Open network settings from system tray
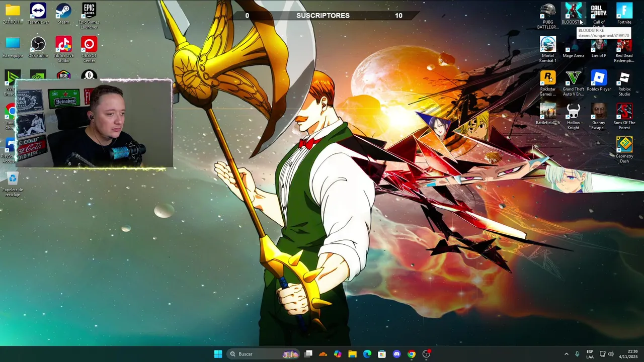The width and height of the screenshot is (644, 362). (x=603, y=354)
